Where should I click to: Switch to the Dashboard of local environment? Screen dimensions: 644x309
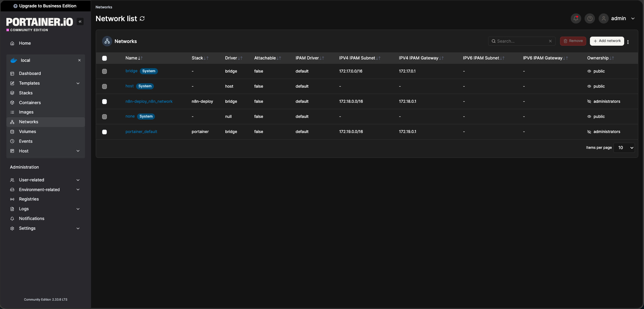(x=30, y=73)
